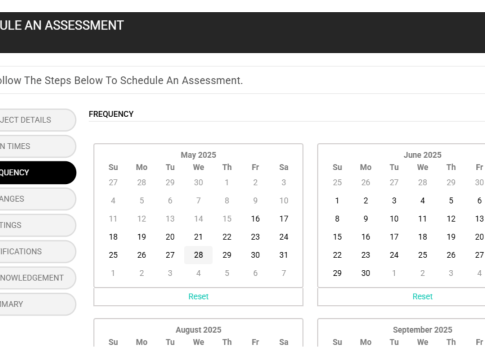
Task: Select June 23 in the June calendar
Action: [x=366, y=255]
